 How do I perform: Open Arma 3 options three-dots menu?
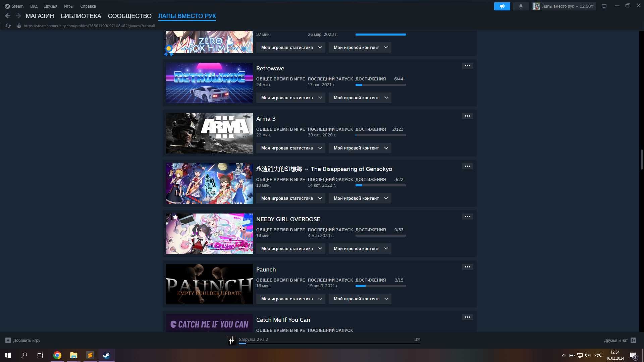(468, 116)
